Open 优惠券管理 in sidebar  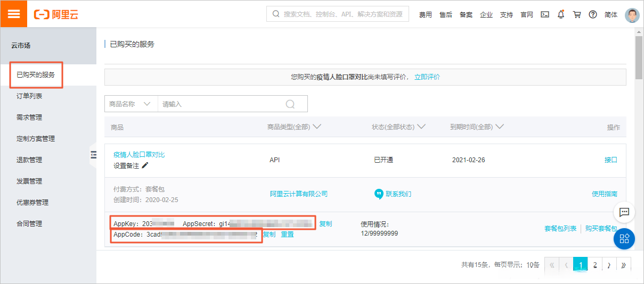(x=32, y=203)
